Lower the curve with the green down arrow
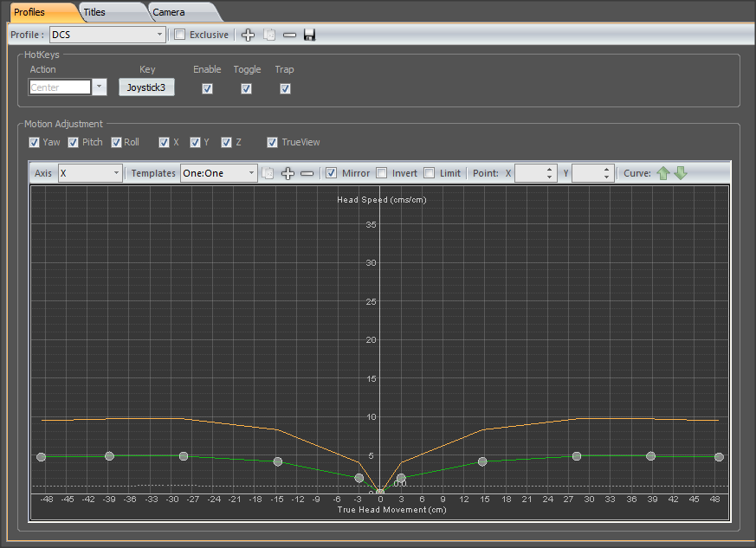The width and height of the screenshot is (756, 548). [x=681, y=173]
